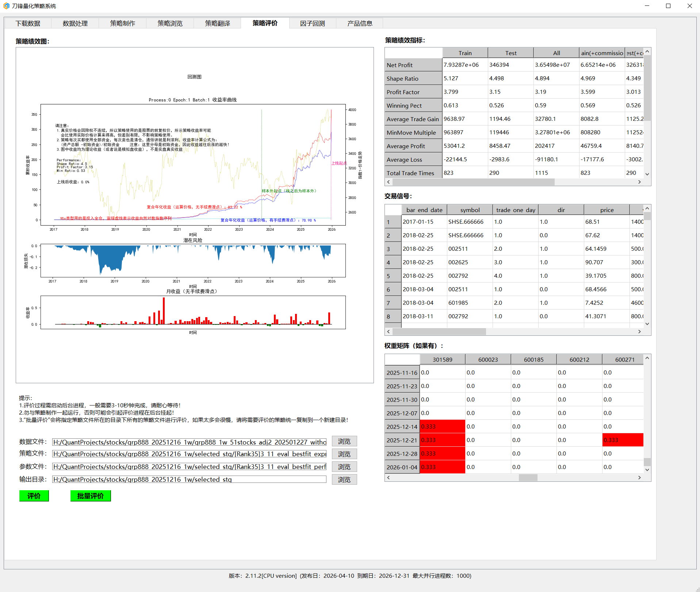The width and height of the screenshot is (700, 592).
Task: Select the 策略浏览 tab
Action: [x=170, y=23]
